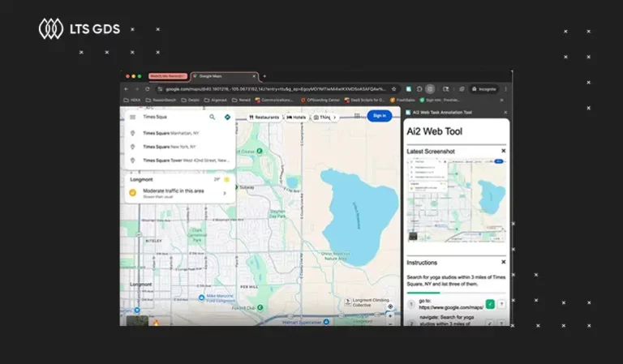Viewport: 623px width, 364px height.
Task: Click the step progress bar in Instructions
Action: point(456,293)
